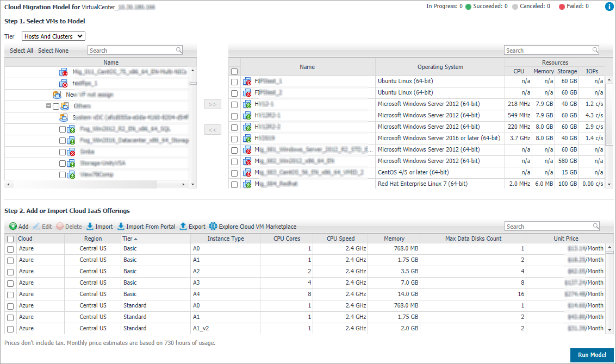Open Explore Cloud VM Marketplace globe icon
The height and width of the screenshot is (364, 616).
pyautogui.click(x=213, y=227)
